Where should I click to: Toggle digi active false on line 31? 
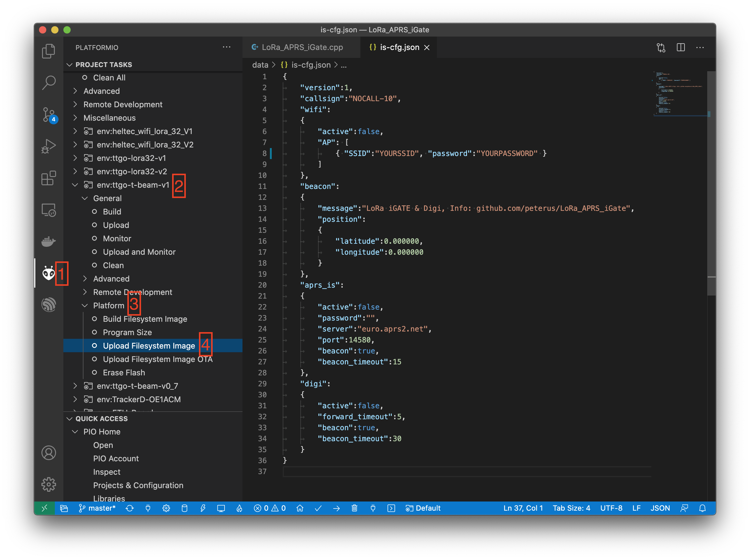(366, 406)
